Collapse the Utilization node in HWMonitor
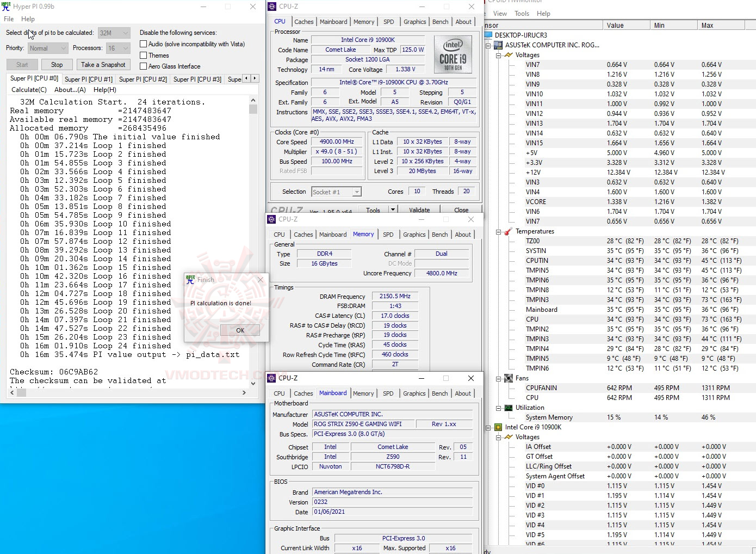This screenshot has height=554, width=756. click(x=498, y=408)
